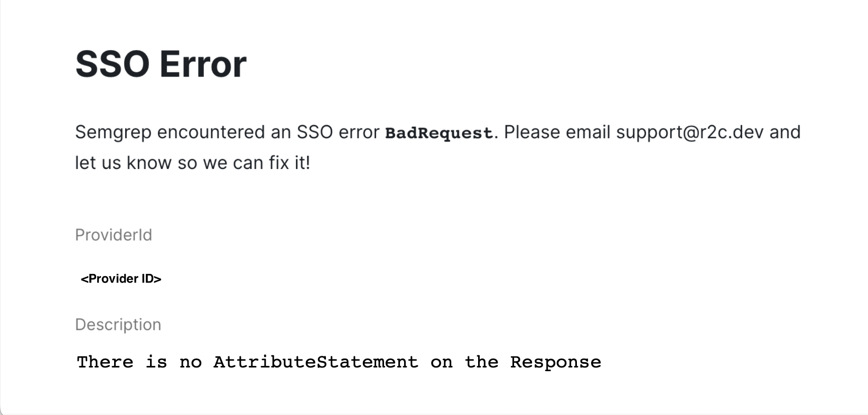868x415 pixels.
Task: Select the ProviderId field label
Action: click(x=114, y=235)
